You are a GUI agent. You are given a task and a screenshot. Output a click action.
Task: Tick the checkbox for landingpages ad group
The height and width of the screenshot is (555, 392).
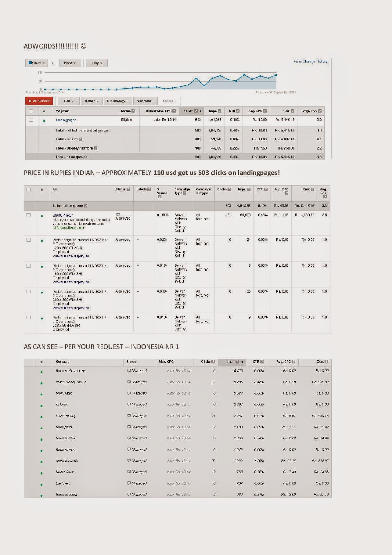tap(31, 120)
